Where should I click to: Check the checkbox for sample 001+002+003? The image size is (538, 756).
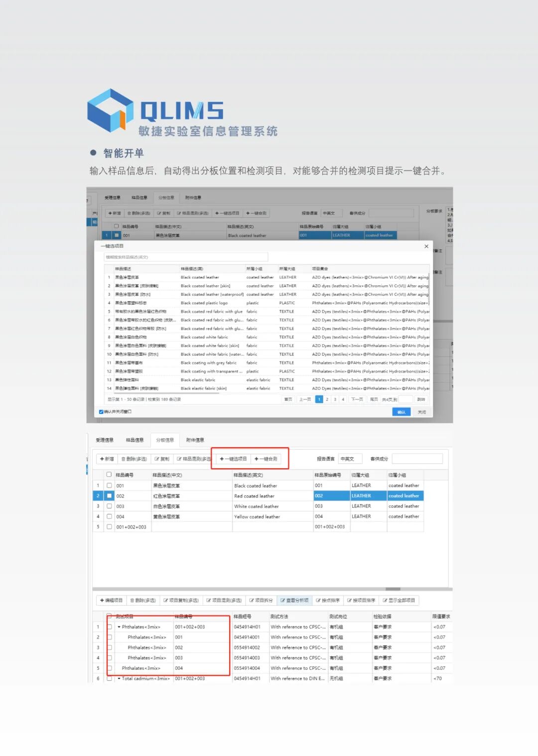coord(109,527)
